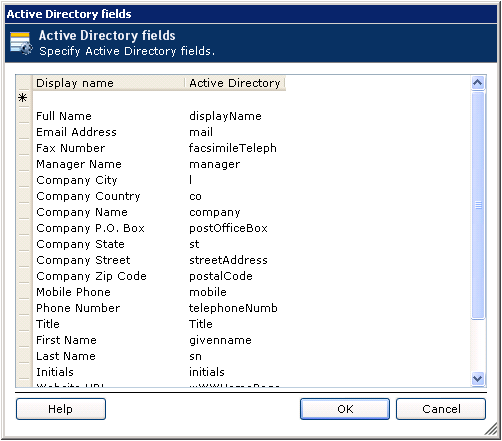This screenshot has height=441, width=502.
Task: Select the displayName cell
Action: (x=235, y=116)
